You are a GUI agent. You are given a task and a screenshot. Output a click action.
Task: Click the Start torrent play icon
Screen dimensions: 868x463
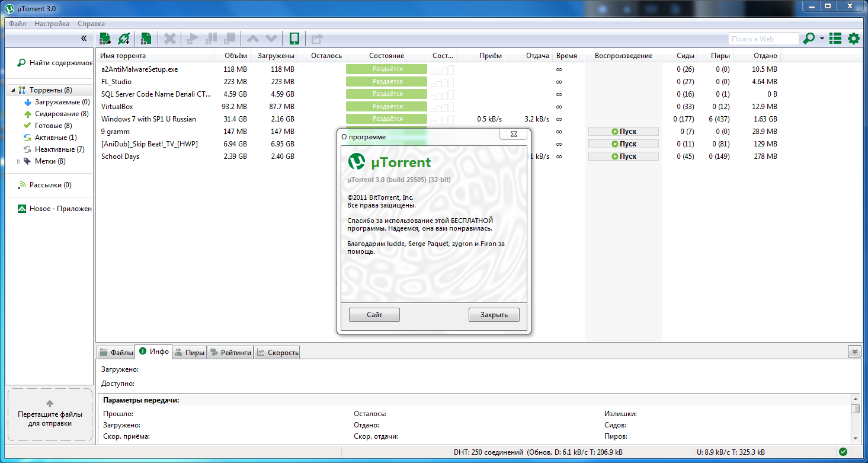click(x=192, y=39)
